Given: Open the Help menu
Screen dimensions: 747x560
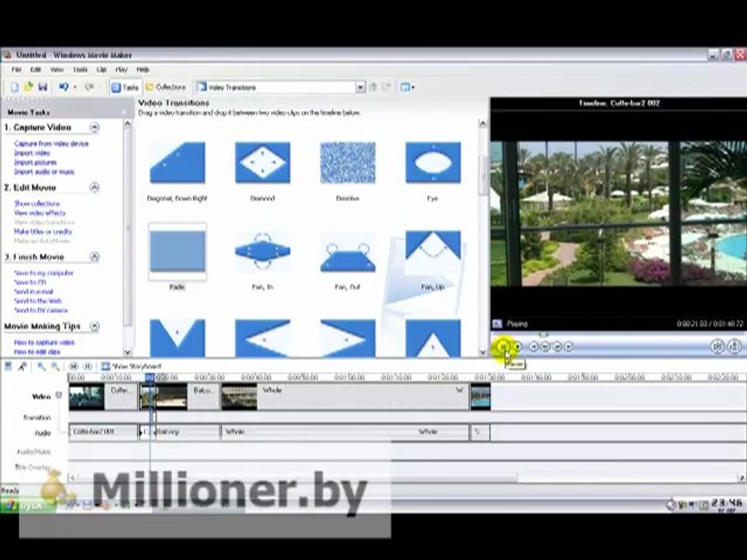Looking at the screenshot, I should click(x=143, y=69).
